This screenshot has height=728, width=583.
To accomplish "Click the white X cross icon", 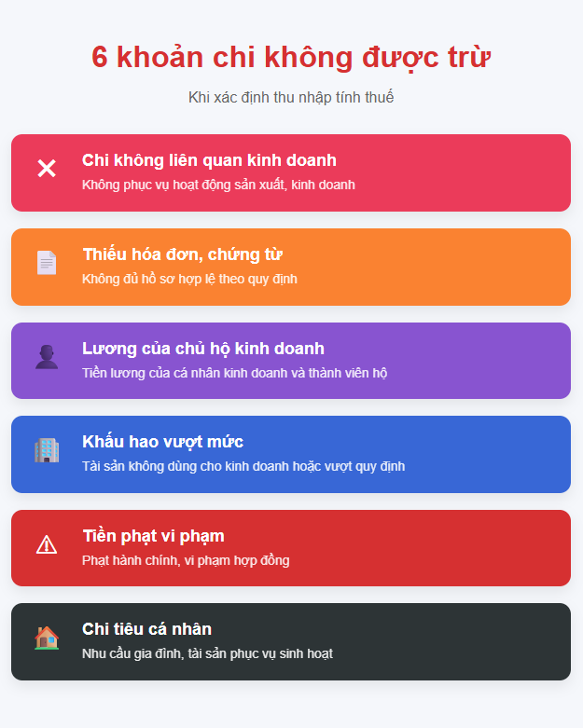I will [x=47, y=169].
